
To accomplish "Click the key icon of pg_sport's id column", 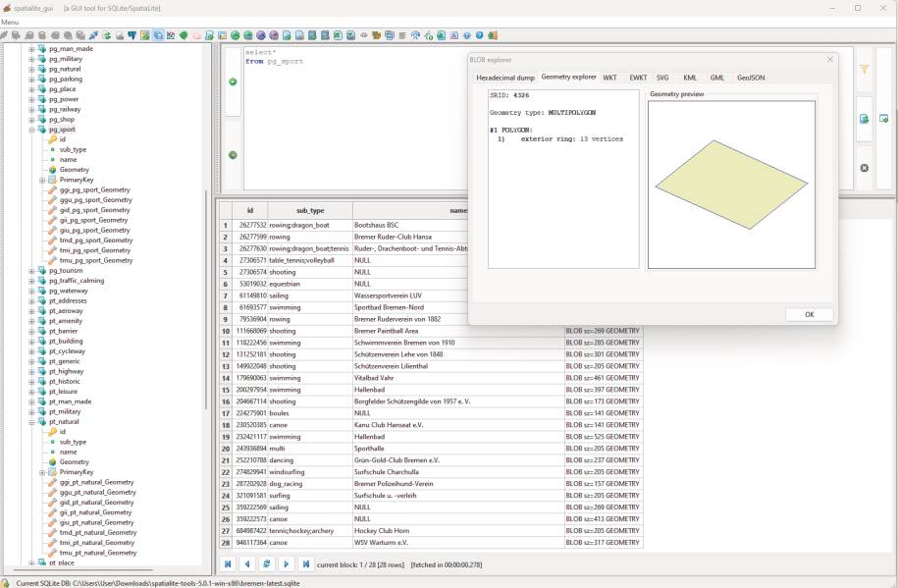I will 53,139.
